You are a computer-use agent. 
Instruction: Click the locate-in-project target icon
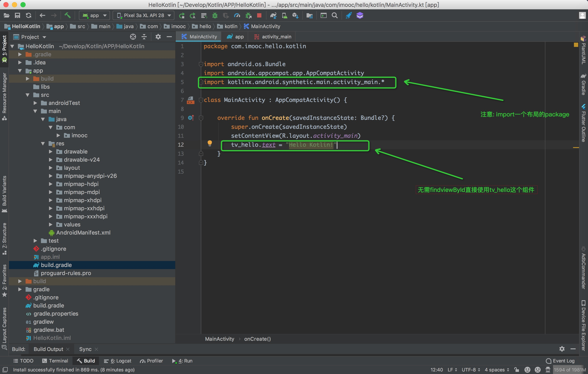133,37
